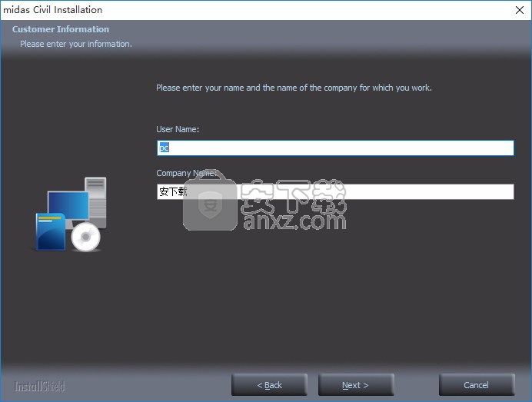Click the computer and disc installer graphic
The height and width of the screenshot is (402, 532).
coord(71,214)
